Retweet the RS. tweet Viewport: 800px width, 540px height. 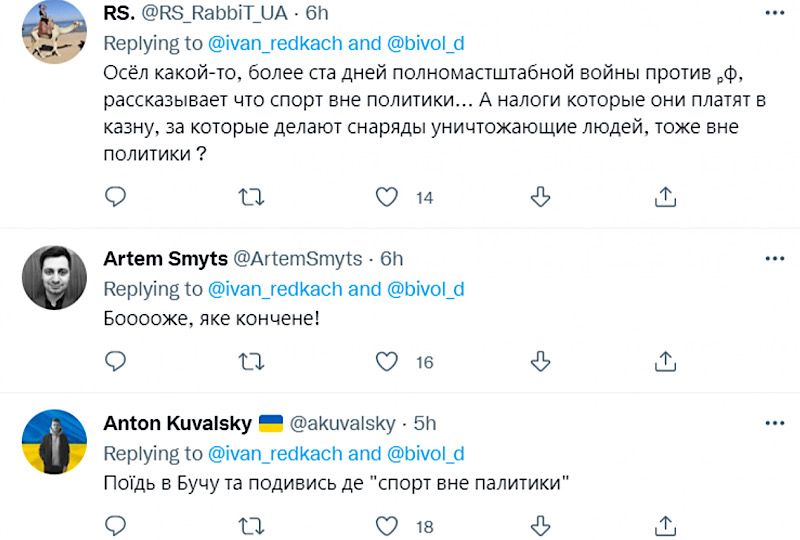(x=252, y=197)
